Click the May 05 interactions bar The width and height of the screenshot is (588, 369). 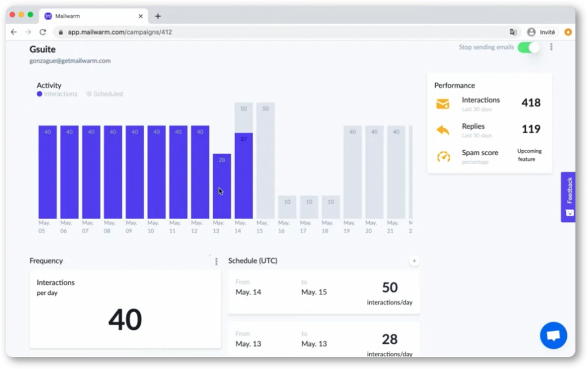coord(48,172)
